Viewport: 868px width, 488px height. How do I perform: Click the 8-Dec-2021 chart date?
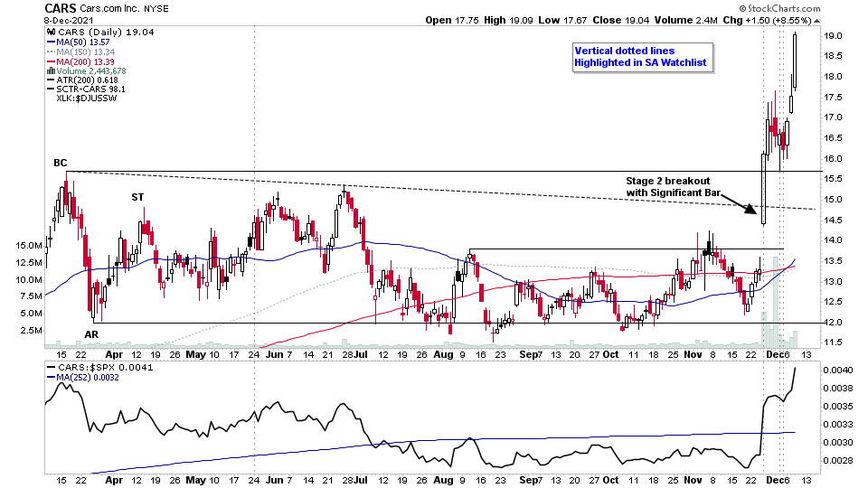pos(68,21)
